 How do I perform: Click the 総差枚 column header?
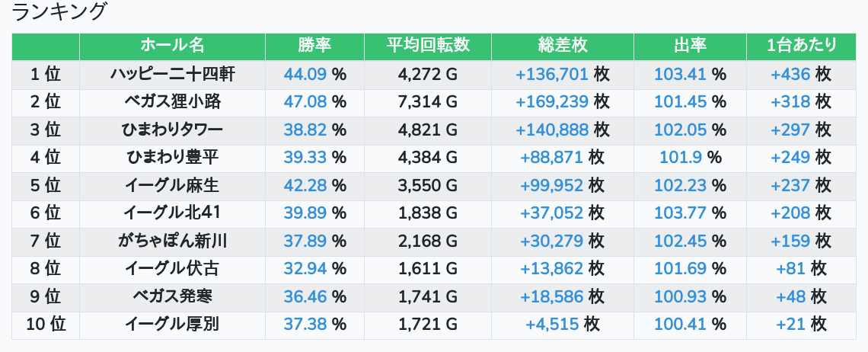562,46
